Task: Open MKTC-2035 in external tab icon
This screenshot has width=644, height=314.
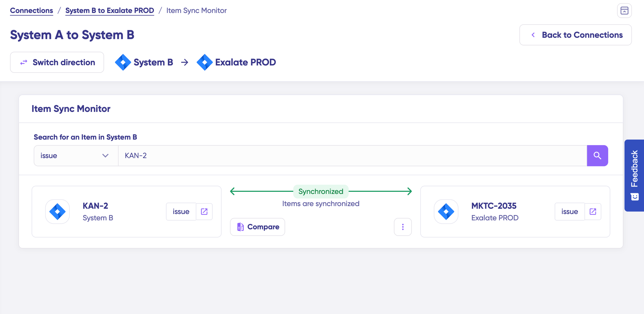Action: tap(593, 211)
